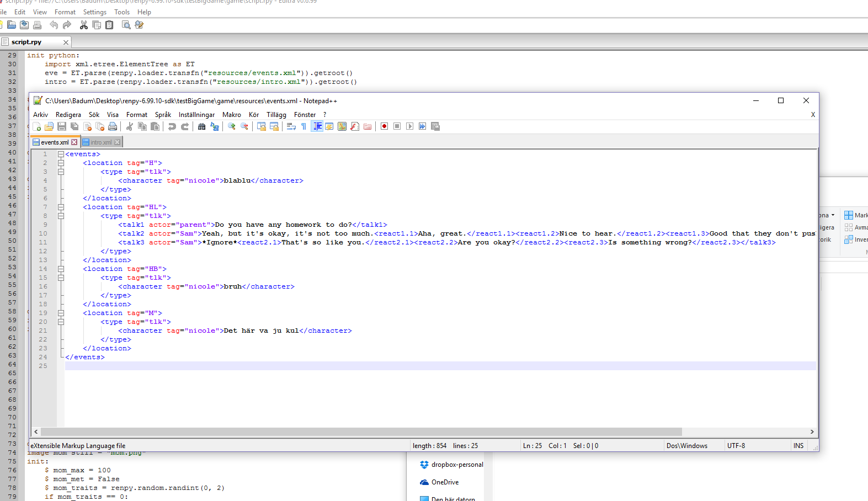Click Editra Find magnifier icon

[x=126, y=25]
